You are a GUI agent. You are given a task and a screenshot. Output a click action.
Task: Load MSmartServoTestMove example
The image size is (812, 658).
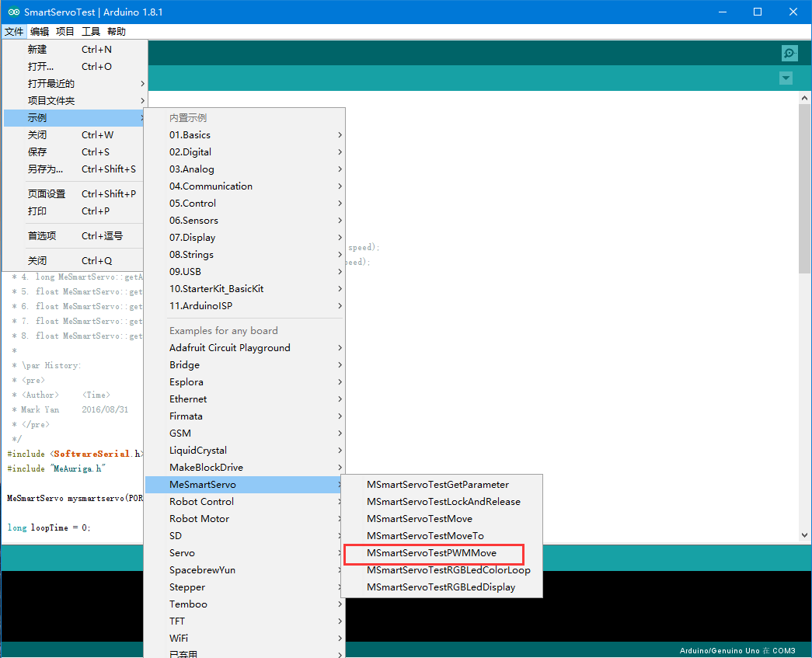[x=441, y=518]
